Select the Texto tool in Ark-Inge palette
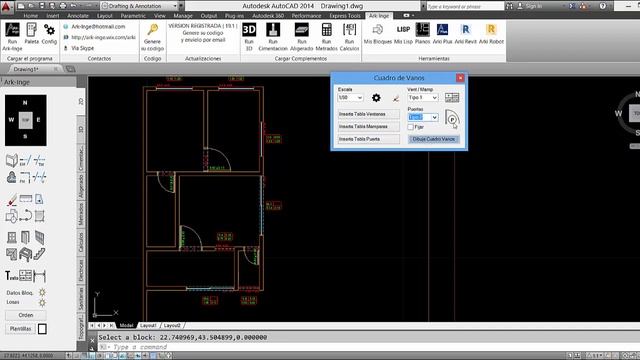This screenshot has width=640, height=360. coord(11,276)
